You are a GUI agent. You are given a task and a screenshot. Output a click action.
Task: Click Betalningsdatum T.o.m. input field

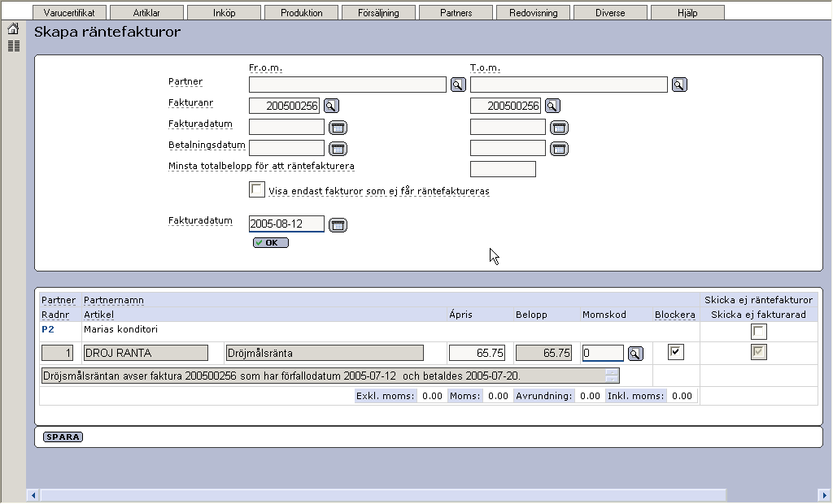click(x=508, y=148)
